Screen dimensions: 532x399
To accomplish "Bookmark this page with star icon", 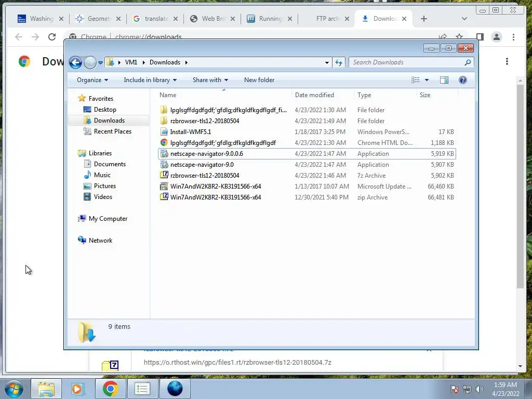I will pyautogui.click(x=459, y=37).
